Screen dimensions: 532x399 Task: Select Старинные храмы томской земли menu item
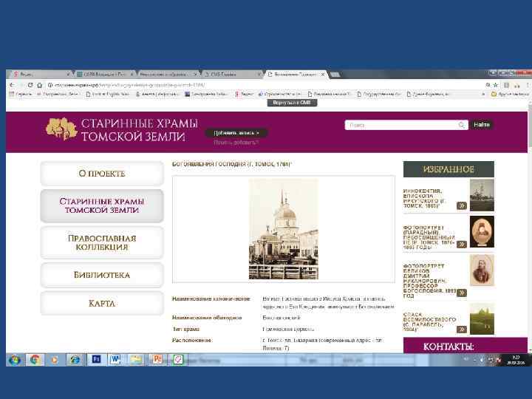[x=102, y=205]
